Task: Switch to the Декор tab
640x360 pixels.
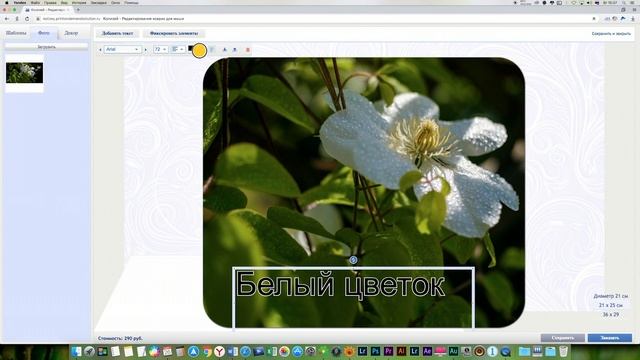Action: pos(71,33)
